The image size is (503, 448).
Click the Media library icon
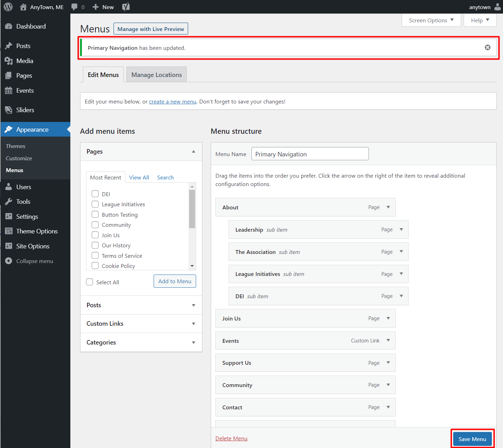tap(9, 61)
